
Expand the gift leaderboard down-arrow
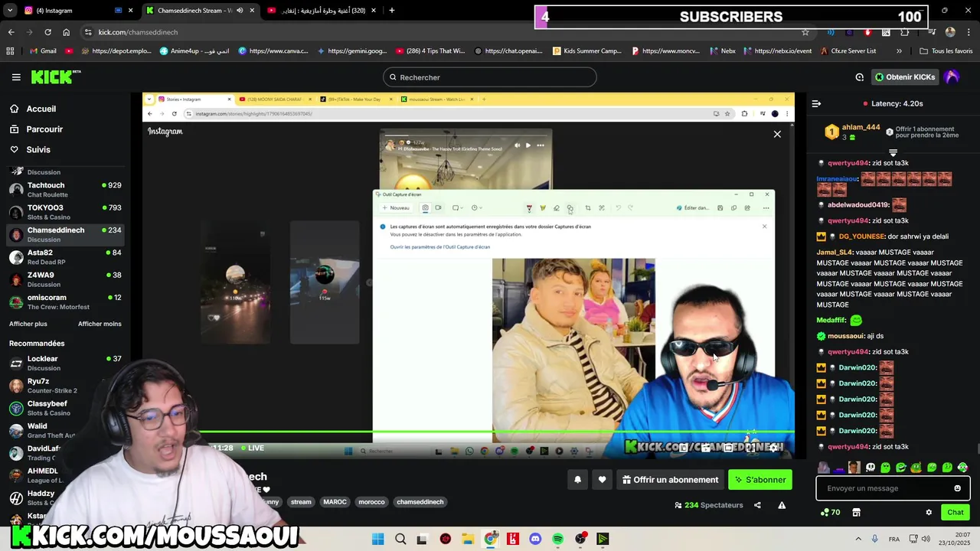(x=893, y=153)
